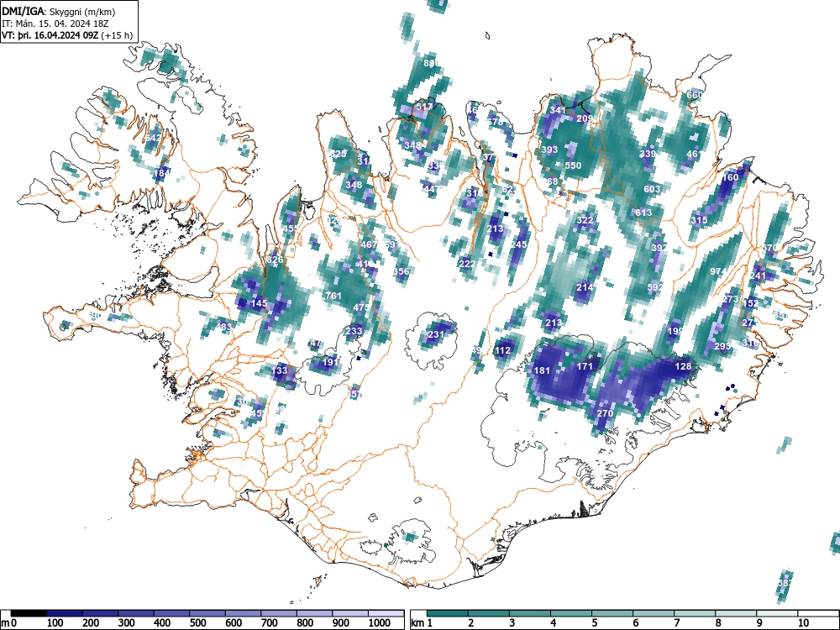840x630 pixels.
Task: Click the 160 visibility value on the map
Action: click(x=730, y=177)
